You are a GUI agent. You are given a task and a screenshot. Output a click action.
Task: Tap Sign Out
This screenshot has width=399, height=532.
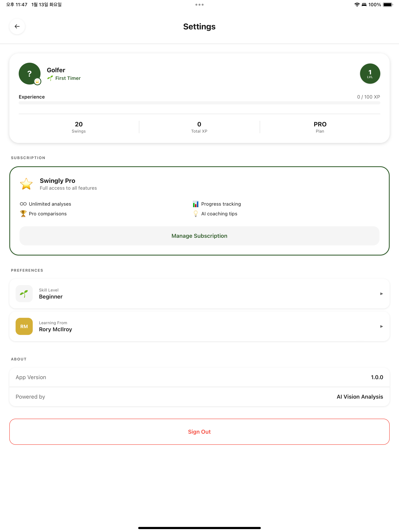coord(199,432)
